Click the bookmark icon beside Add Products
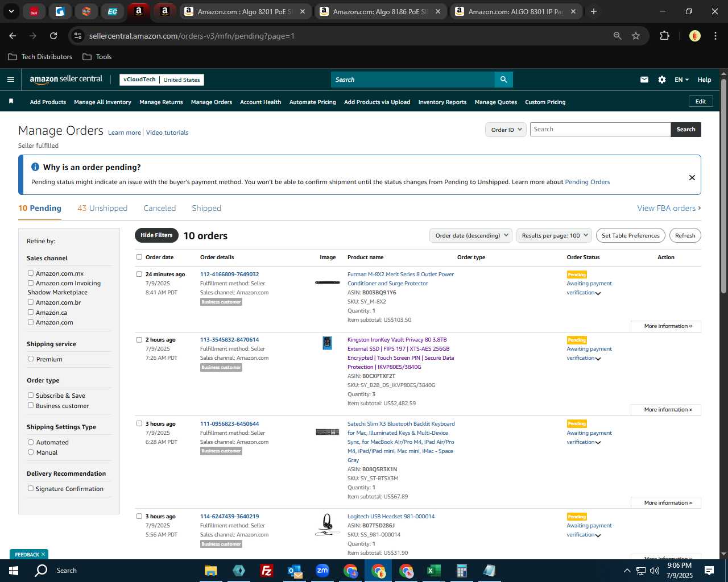 11,102
